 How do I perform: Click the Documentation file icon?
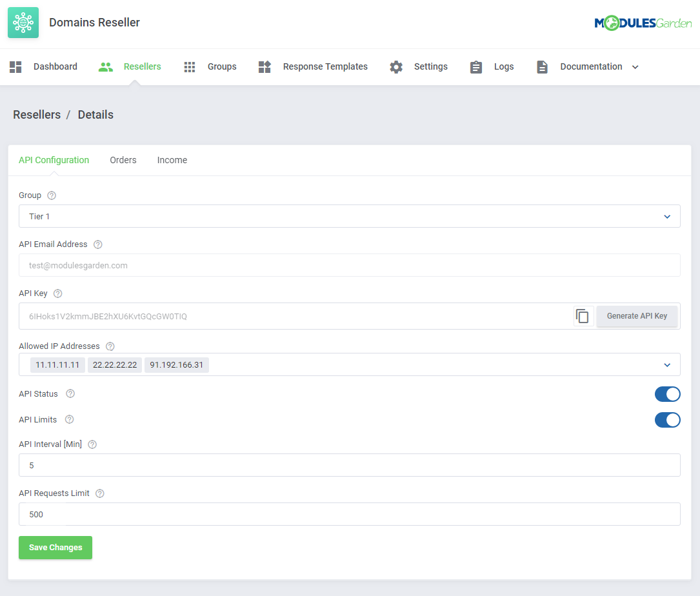[x=542, y=67]
